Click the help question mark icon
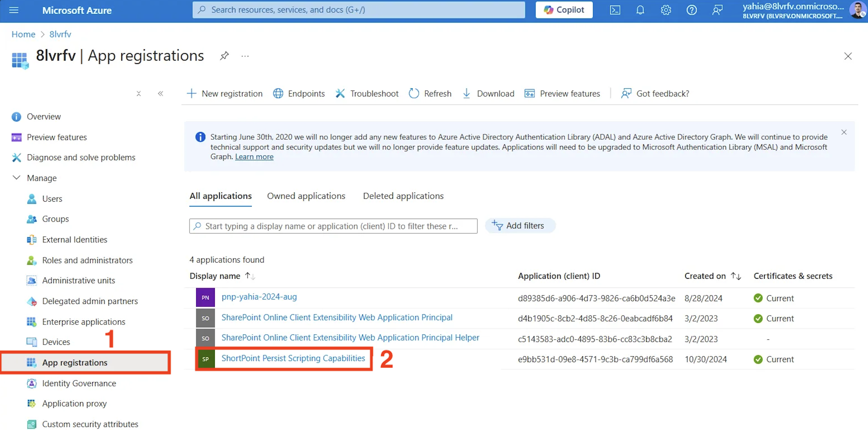 click(x=691, y=10)
